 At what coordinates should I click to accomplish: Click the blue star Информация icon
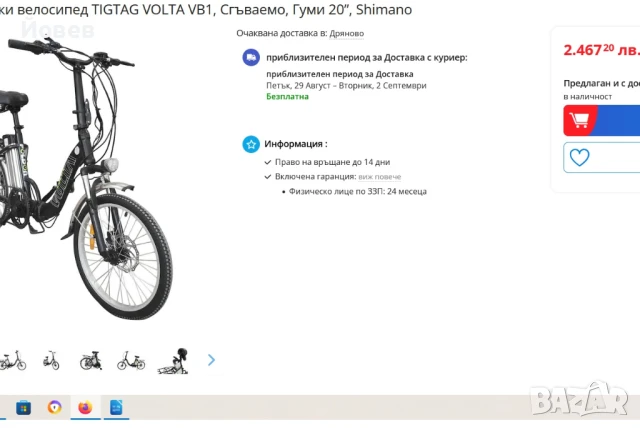[x=251, y=144]
